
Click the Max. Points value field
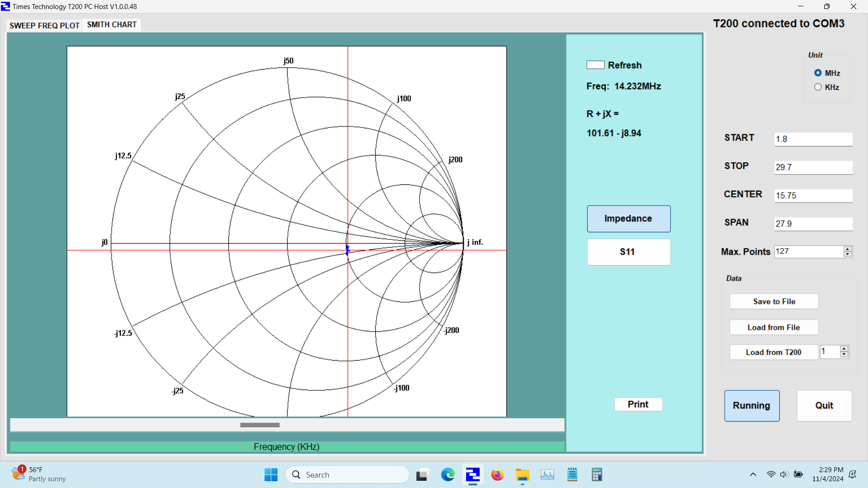pos(809,252)
